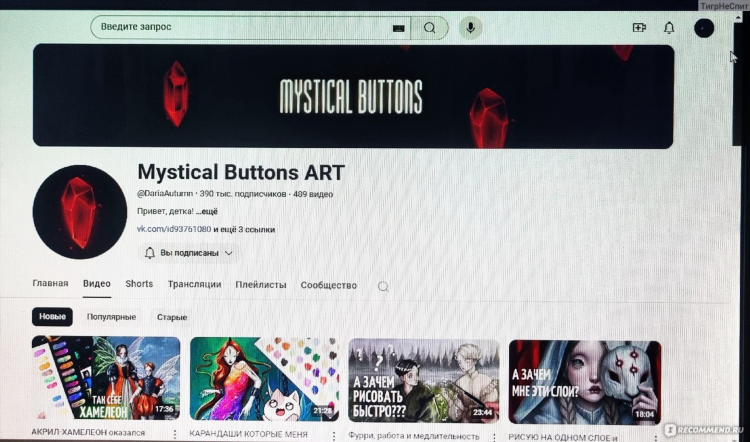
Task: Click the MYSTICAL BUTTONS channel banner
Action: (353, 96)
